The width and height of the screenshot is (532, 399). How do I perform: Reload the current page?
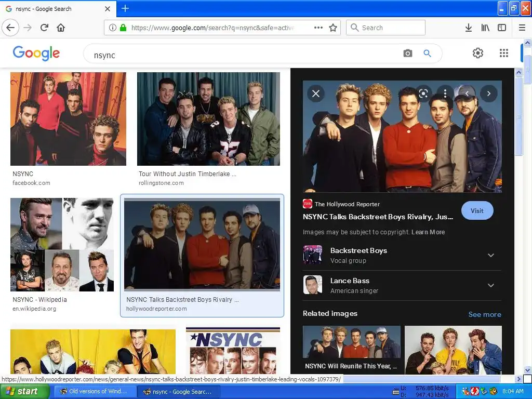coord(44,28)
